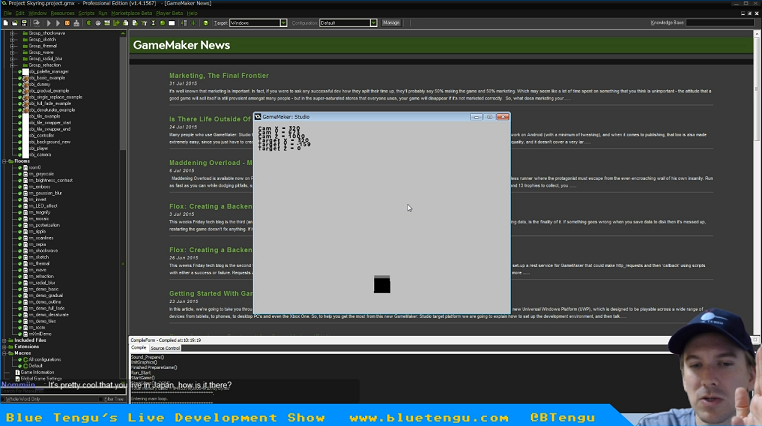Select All configurations under Macros
Viewport: 762px width, 426px height.
coord(45,359)
